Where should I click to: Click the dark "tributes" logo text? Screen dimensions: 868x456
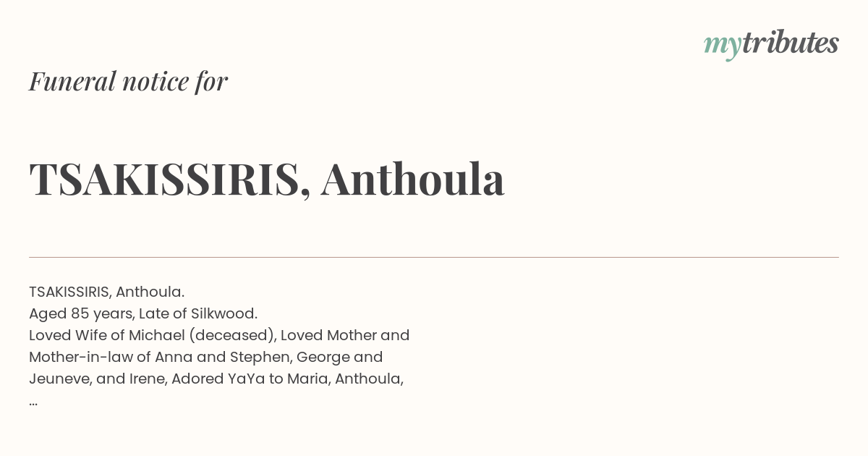791,42
